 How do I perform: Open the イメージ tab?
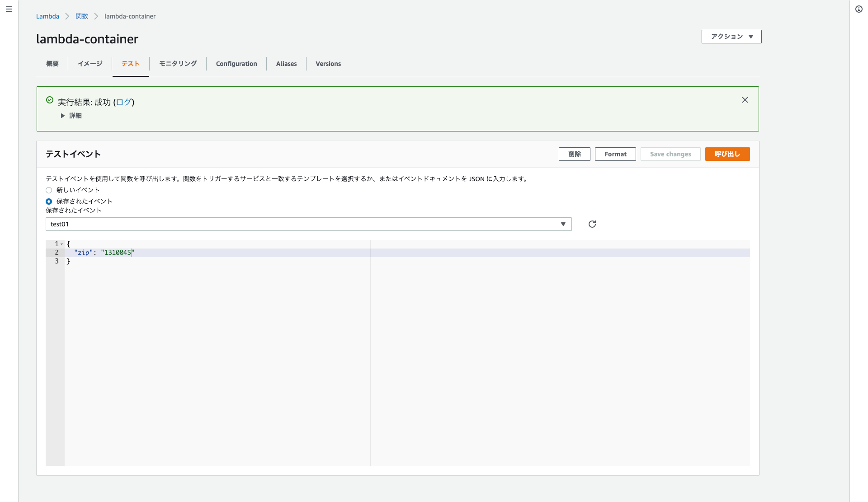pos(90,64)
